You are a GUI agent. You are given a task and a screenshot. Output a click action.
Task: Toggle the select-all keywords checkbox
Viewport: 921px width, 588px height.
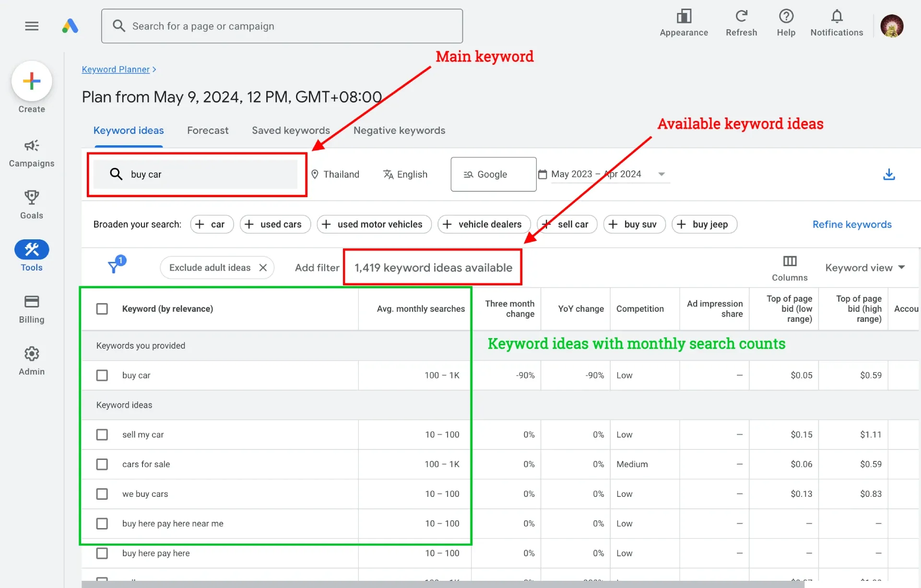point(102,309)
